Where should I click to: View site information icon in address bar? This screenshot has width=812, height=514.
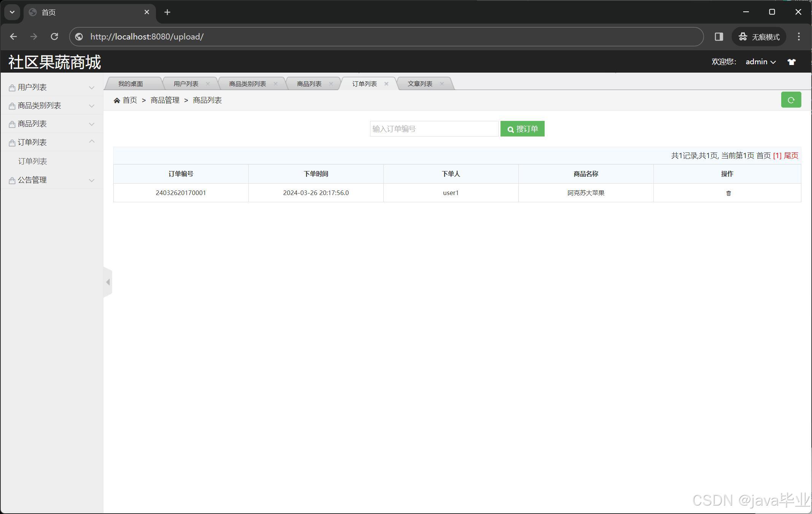pyautogui.click(x=79, y=36)
